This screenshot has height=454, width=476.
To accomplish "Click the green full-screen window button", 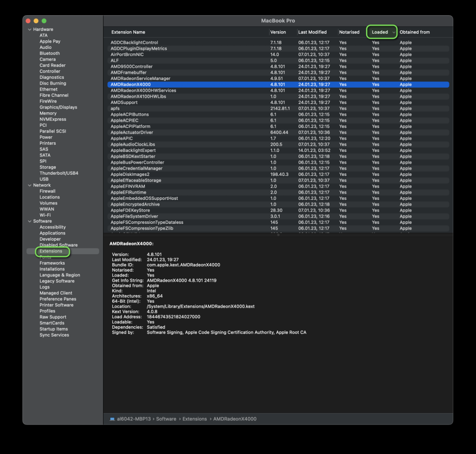I will [44, 21].
